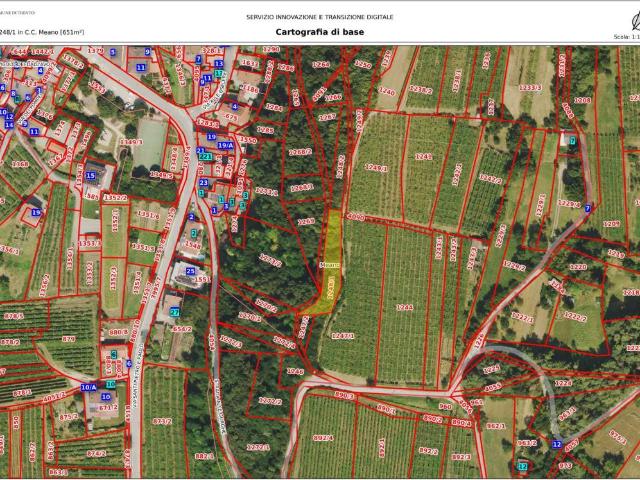Select the cyan number 17 marker
Image resolution: width=640 pixels, height=480 pixels.
point(219,73)
